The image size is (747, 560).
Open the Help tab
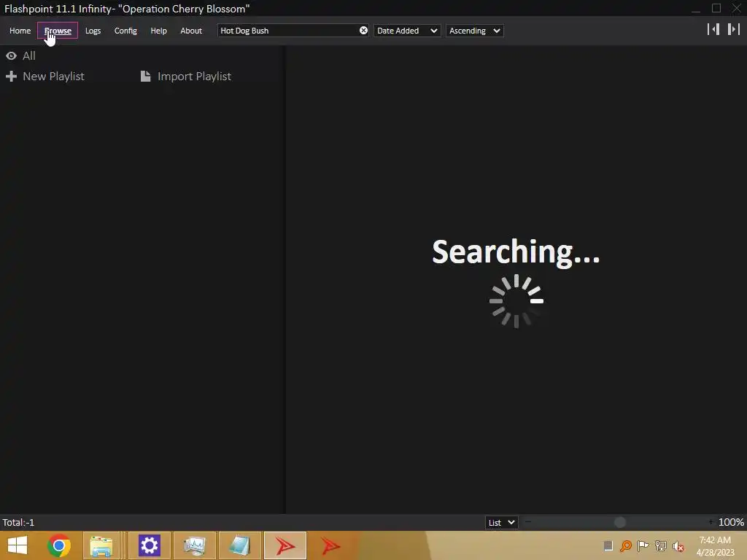point(158,31)
